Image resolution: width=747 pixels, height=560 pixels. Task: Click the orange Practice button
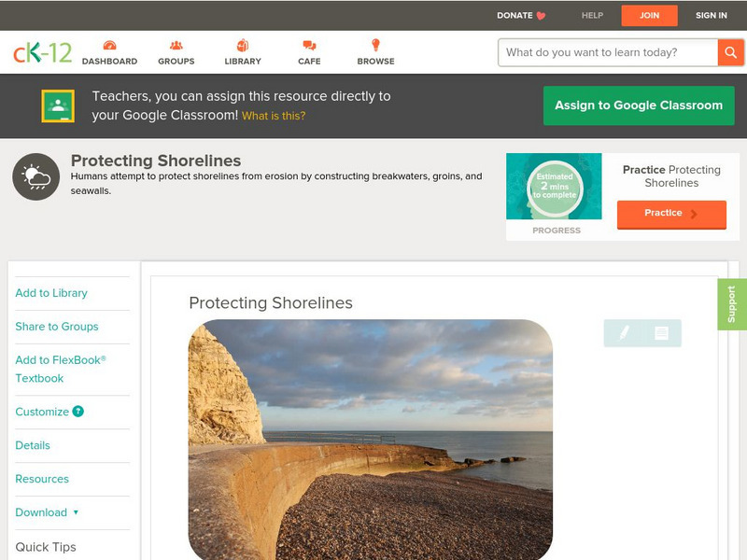click(671, 215)
